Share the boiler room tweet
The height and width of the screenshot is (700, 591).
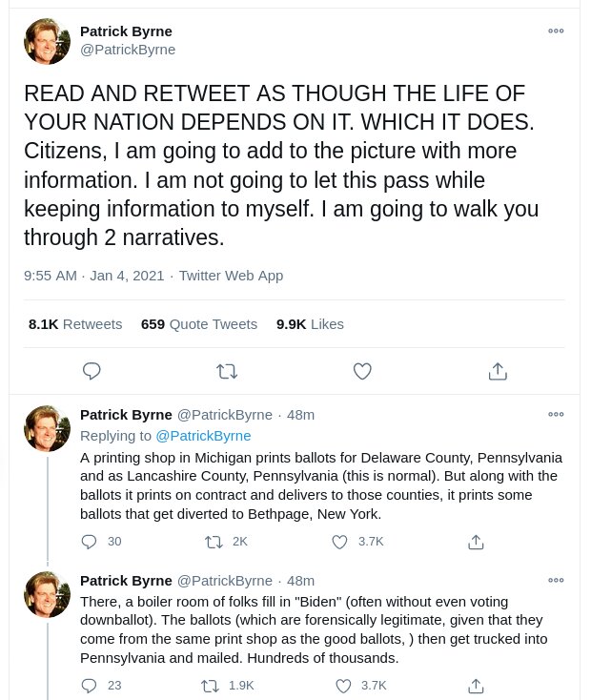click(x=475, y=685)
